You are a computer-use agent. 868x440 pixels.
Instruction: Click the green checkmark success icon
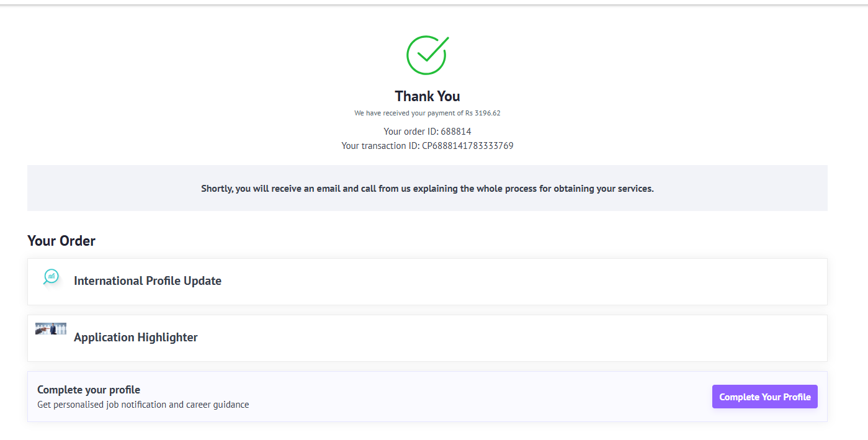pos(427,55)
